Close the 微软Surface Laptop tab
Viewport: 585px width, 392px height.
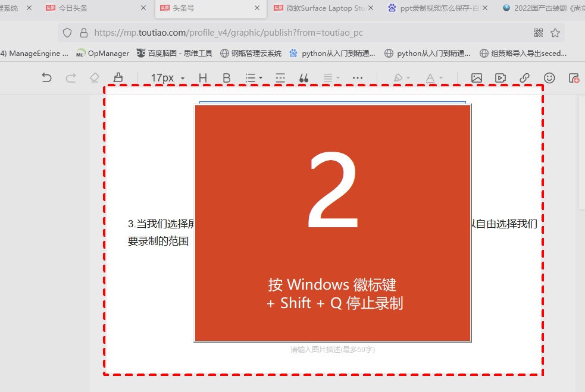coord(371,8)
